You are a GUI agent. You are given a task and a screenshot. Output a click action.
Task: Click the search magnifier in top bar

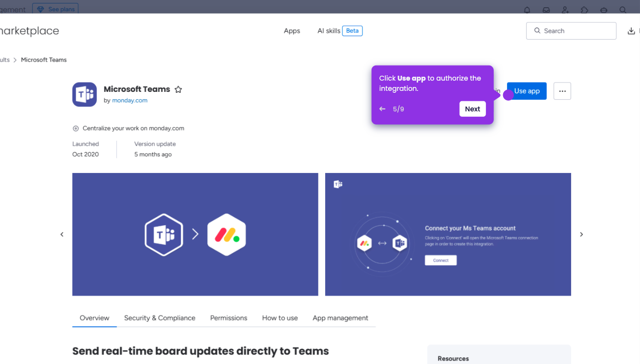[623, 10]
